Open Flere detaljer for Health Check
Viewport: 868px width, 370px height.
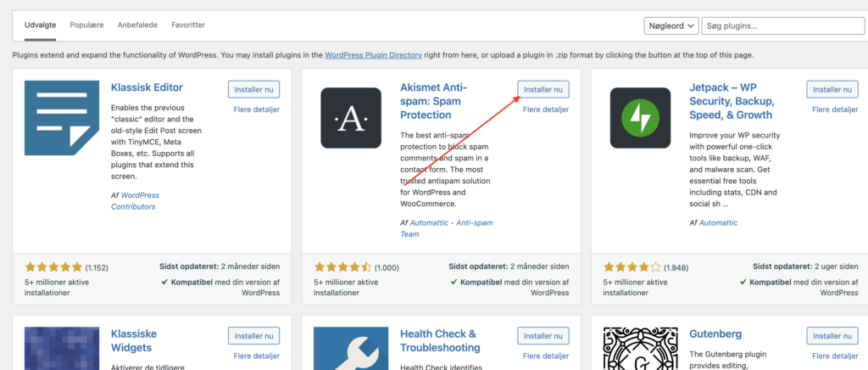pyautogui.click(x=546, y=356)
